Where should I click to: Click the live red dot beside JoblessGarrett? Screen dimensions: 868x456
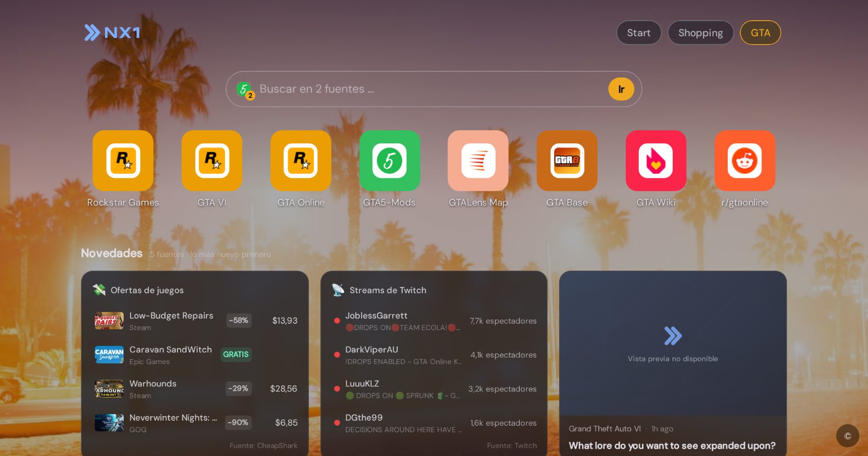point(337,321)
